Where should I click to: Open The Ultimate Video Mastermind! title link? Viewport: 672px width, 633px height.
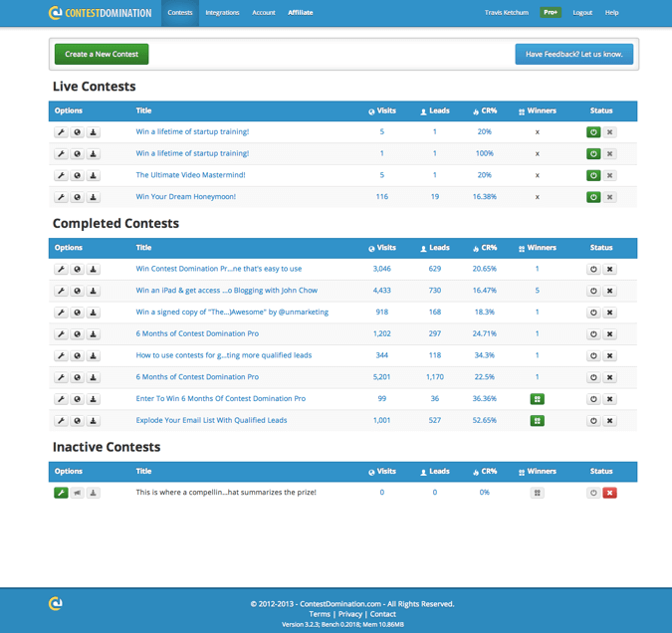[190, 175]
